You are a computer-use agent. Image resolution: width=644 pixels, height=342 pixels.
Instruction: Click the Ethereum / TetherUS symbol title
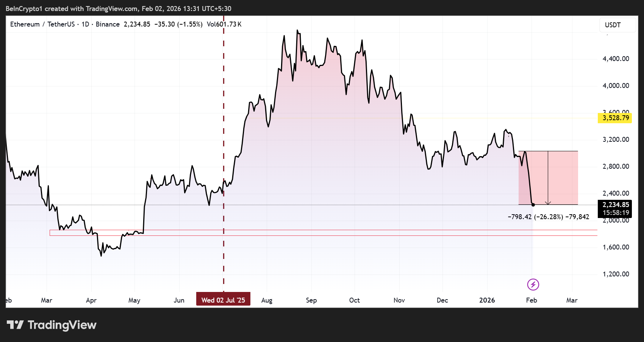[x=42, y=24]
